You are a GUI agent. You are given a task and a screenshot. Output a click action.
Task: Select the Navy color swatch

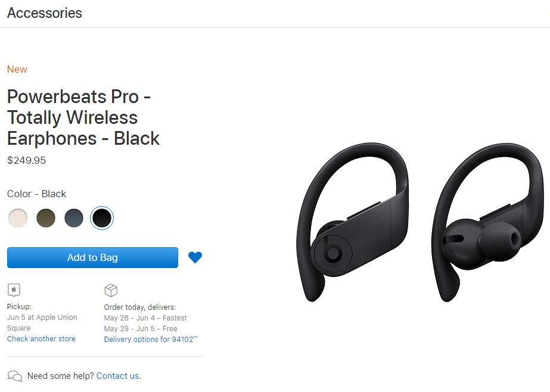tap(74, 217)
